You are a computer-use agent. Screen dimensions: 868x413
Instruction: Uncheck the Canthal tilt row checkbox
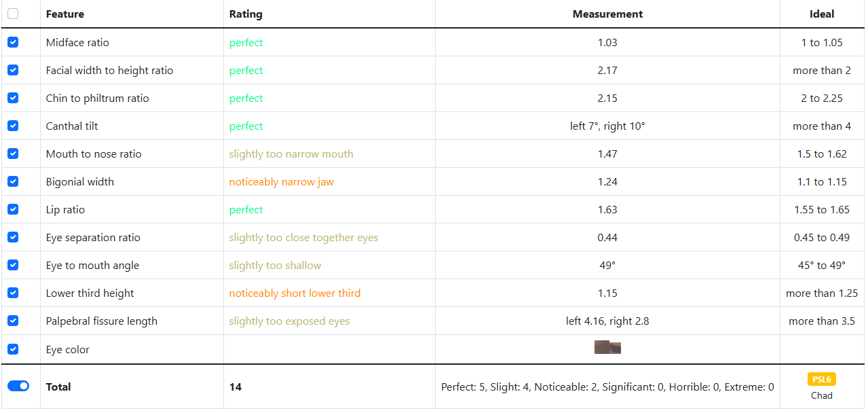click(13, 126)
